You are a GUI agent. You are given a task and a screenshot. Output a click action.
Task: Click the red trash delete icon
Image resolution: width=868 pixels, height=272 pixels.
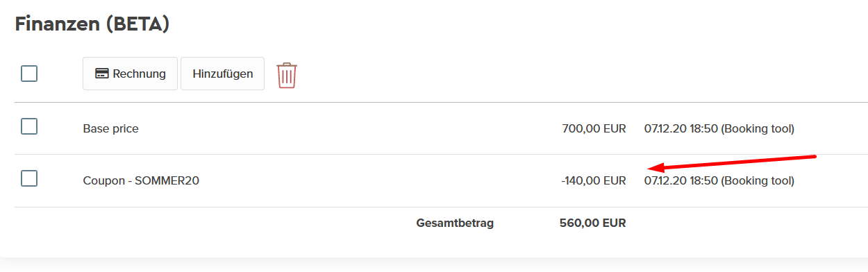(x=287, y=74)
